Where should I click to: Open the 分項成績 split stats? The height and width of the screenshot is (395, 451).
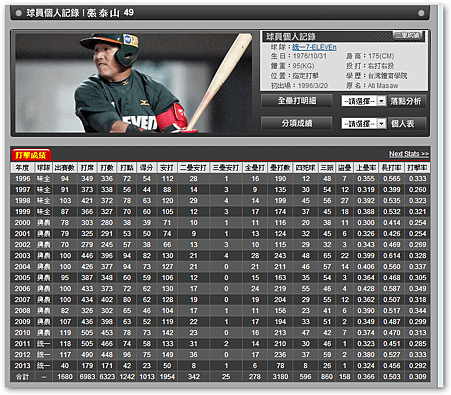(x=296, y=123)
